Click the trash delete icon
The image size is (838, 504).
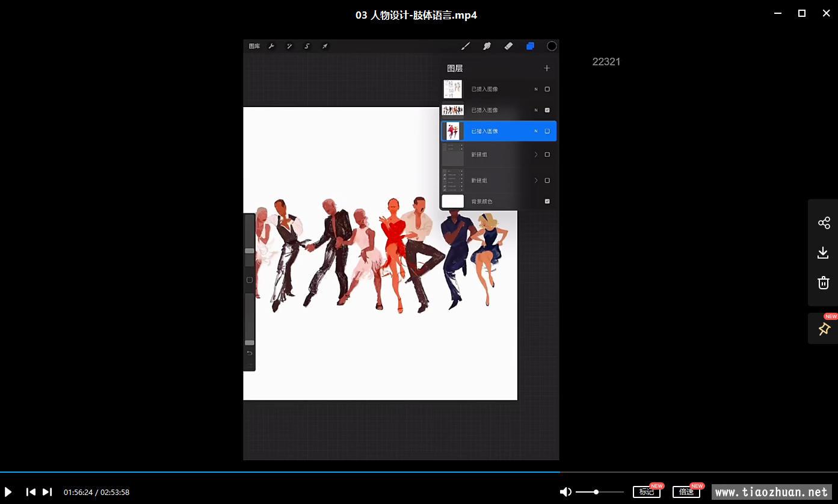824,283
